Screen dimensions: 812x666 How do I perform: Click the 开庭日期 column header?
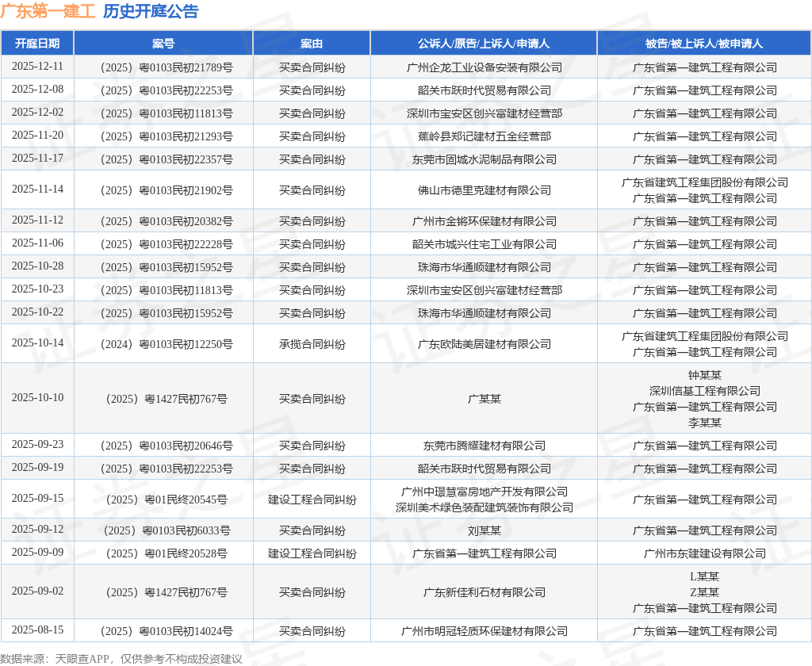37,44
